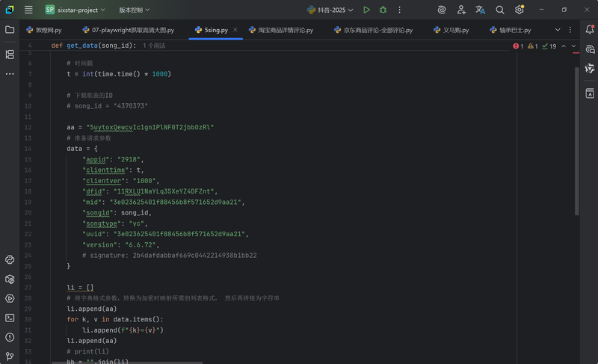
Task: Switch to 京东商品评论-全部评论.py tab
Action: [x=373, y=30]
